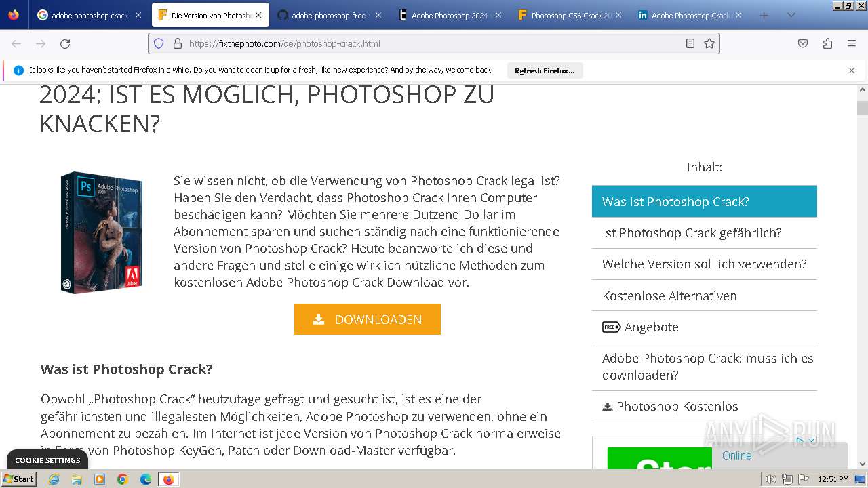
Task: Close the 'Adobe Photoshop 2024' tab
Action: click(498, 15)
